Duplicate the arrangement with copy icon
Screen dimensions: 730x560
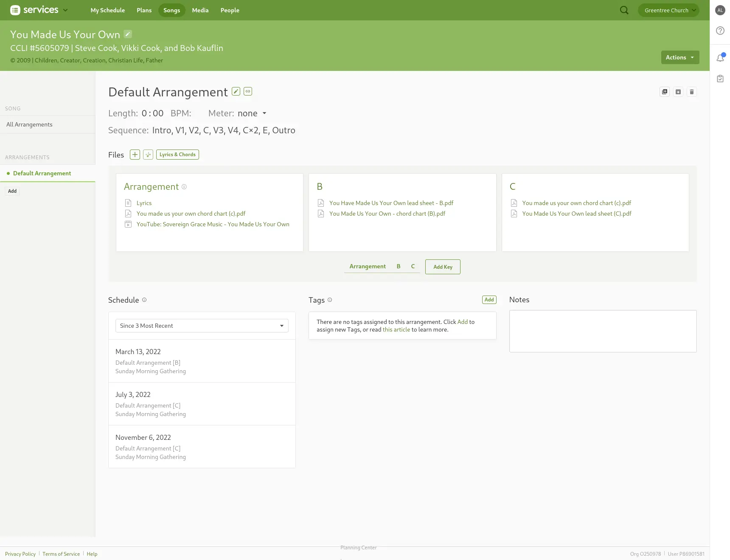(665, 92)
